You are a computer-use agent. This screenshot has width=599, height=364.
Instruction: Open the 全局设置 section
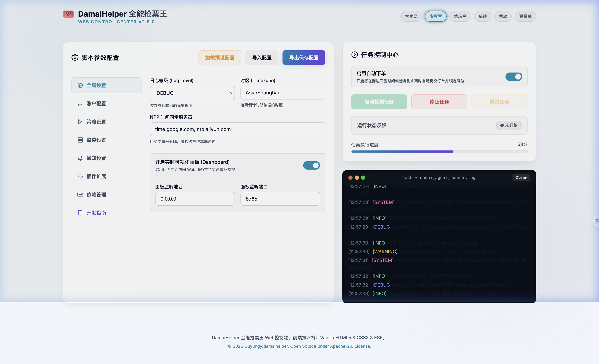pyautogui.click(x=106, y=85)
